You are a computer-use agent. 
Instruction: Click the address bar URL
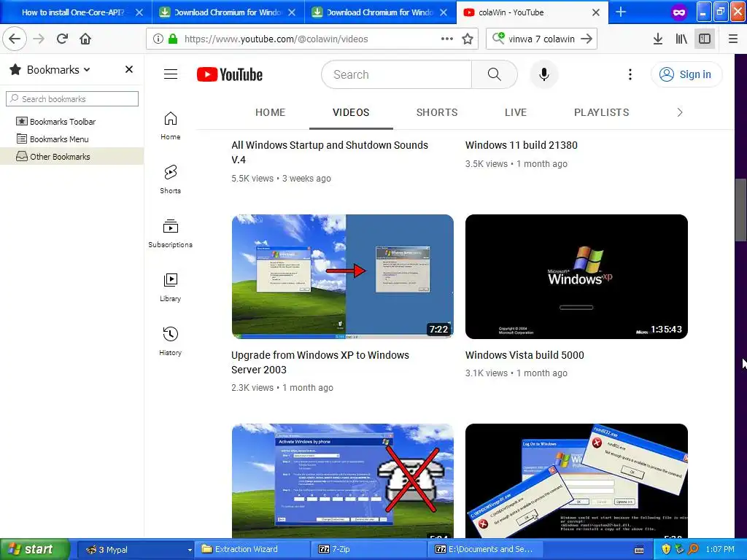tap(276, 39)
